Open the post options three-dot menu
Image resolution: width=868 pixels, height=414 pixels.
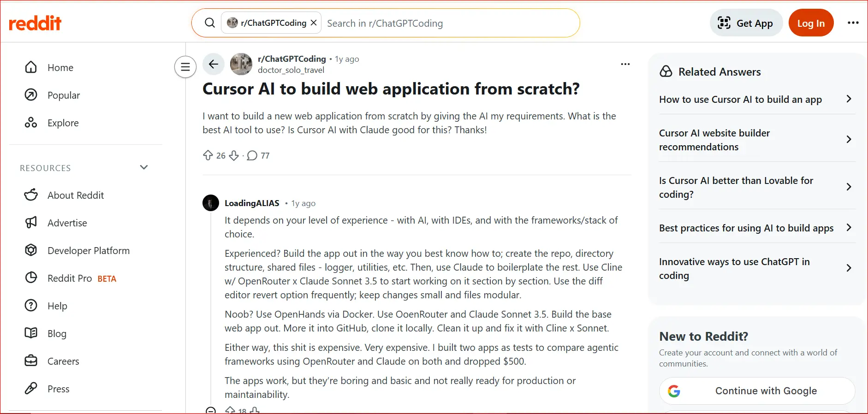click(x=625, y=64)
